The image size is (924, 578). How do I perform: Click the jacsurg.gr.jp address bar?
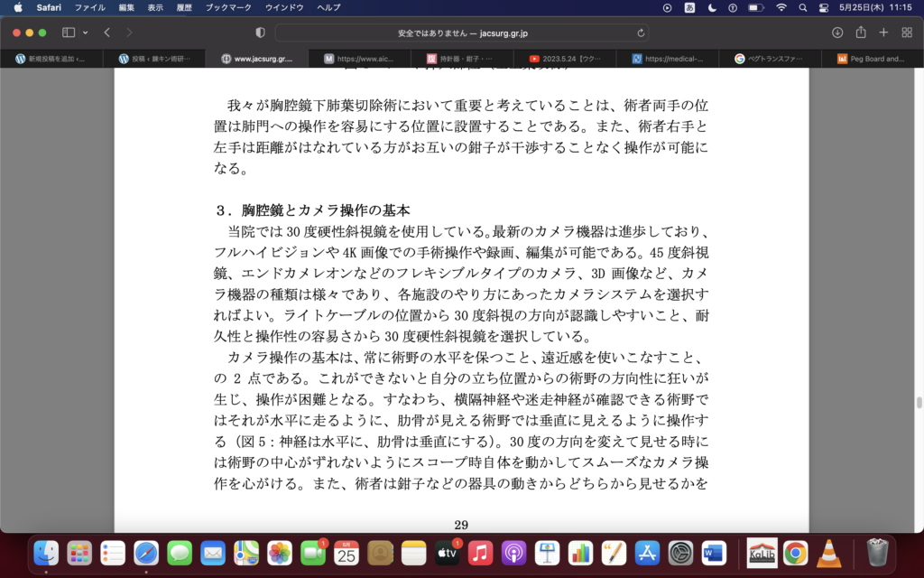click(460, 33)
